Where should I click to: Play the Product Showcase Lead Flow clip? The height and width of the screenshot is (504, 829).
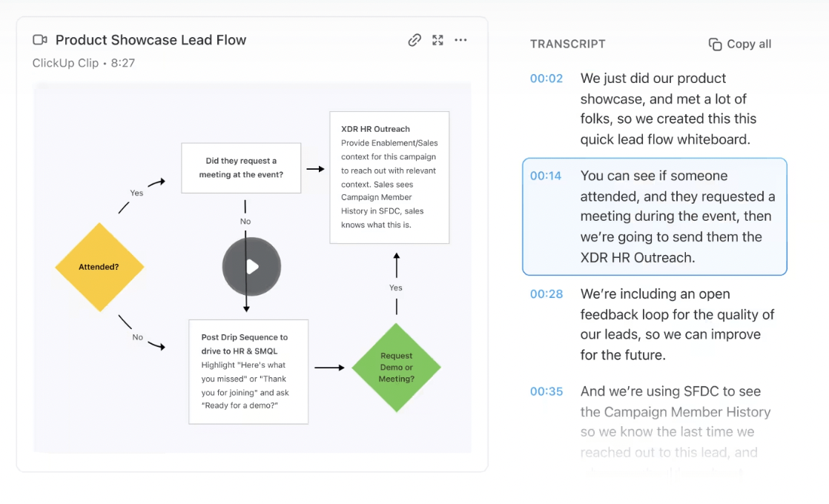(x=251, y=266)
